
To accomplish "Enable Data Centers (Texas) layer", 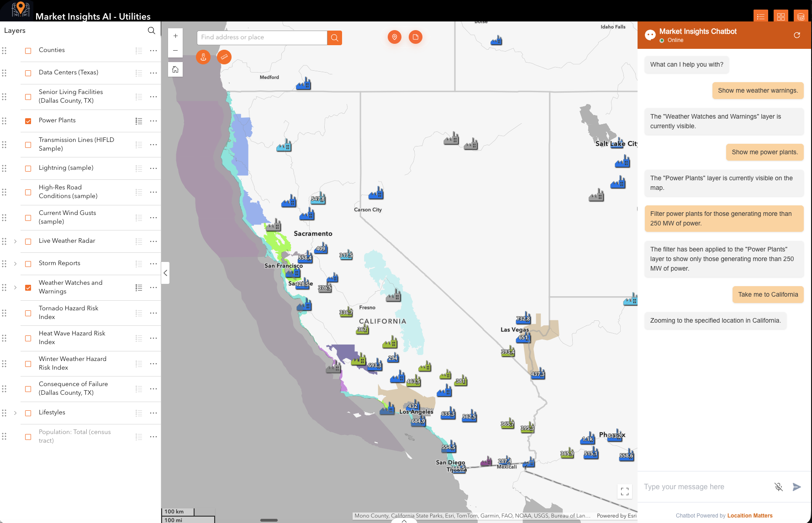I will pyautogui.click(x=28, y=73).
